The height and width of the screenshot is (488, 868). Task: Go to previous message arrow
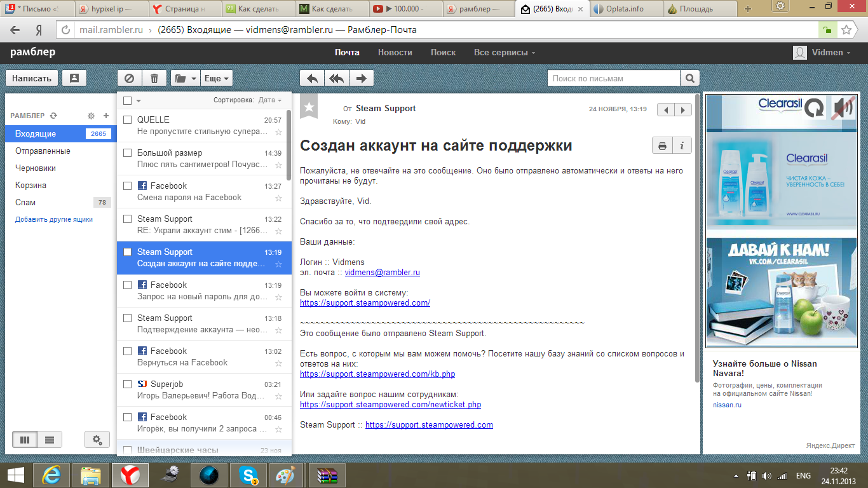click(x=665, y=110)
